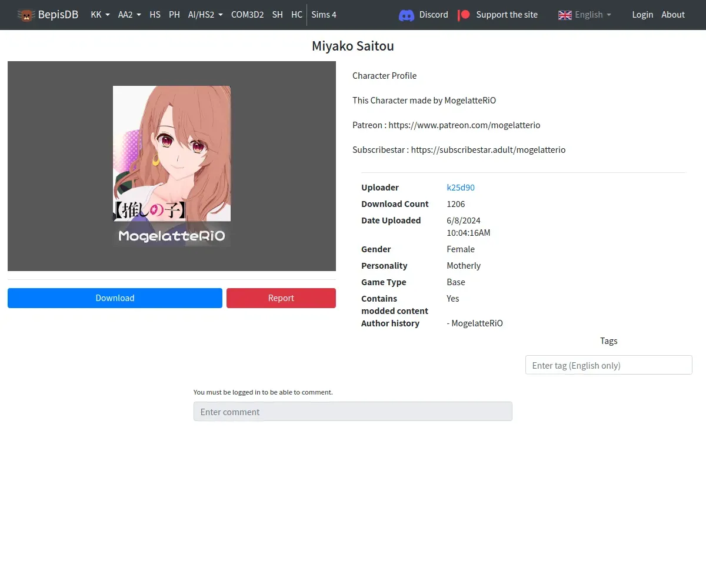706x588 pixels.
Task: Click the Discord logo icon
Action: pyautogui.click(x=407, y=15)
